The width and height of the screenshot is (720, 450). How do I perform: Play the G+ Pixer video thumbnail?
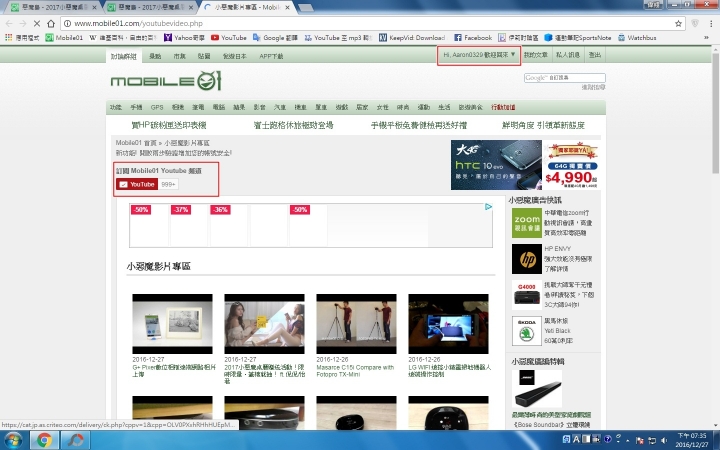point(172,324)
